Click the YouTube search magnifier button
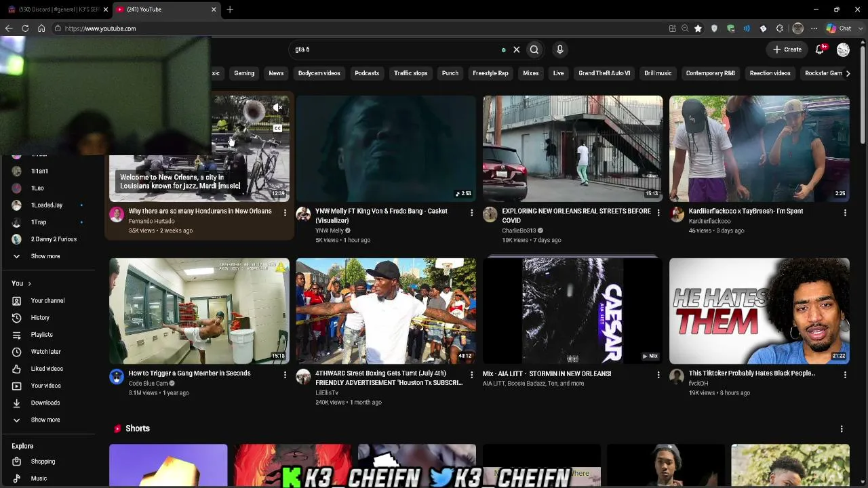The width and height of the screenshot is (868, 488). [x=534, y=49]
